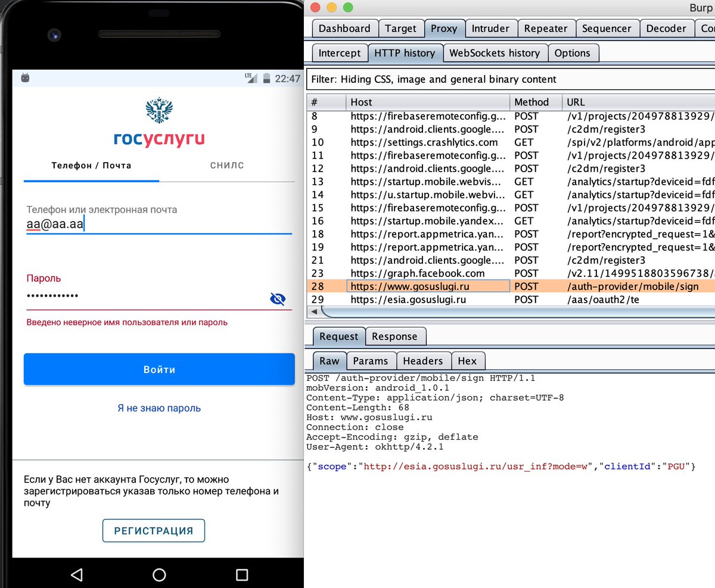Click the yellow minimize button of Burp window

tap(331, 8)
